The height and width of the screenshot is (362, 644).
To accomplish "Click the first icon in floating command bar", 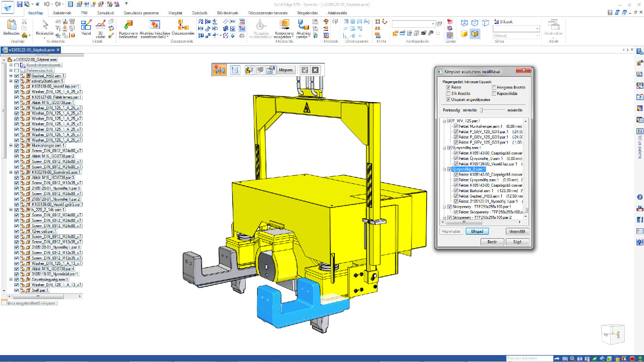I will pos(219,70).
